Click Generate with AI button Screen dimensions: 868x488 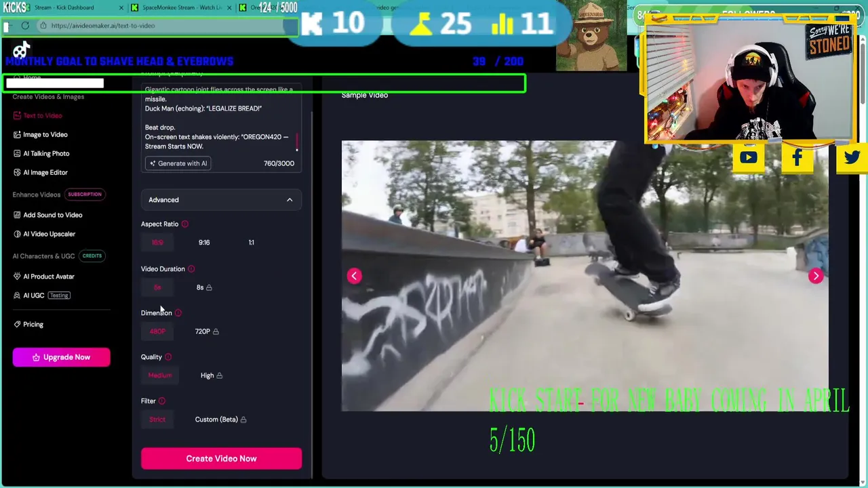(x=178, y=163)
